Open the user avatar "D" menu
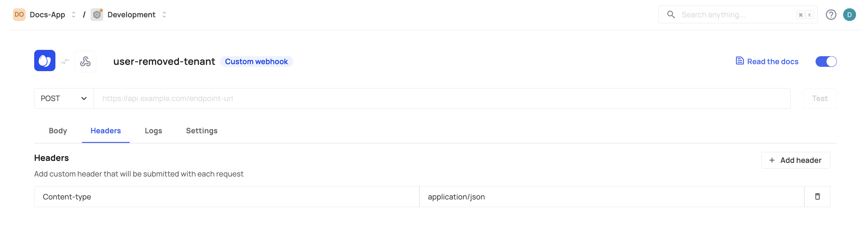The image size is (868, 244). click(x=849, y=15)
